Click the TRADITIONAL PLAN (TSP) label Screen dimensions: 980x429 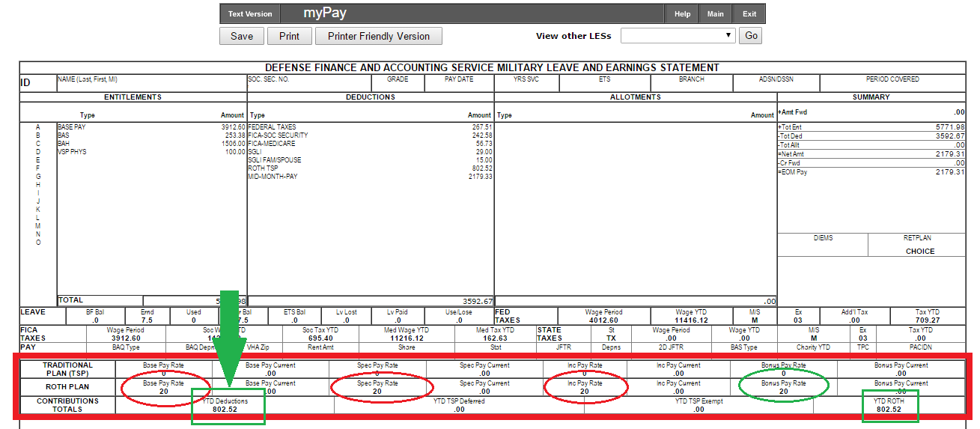pos(68,369)
